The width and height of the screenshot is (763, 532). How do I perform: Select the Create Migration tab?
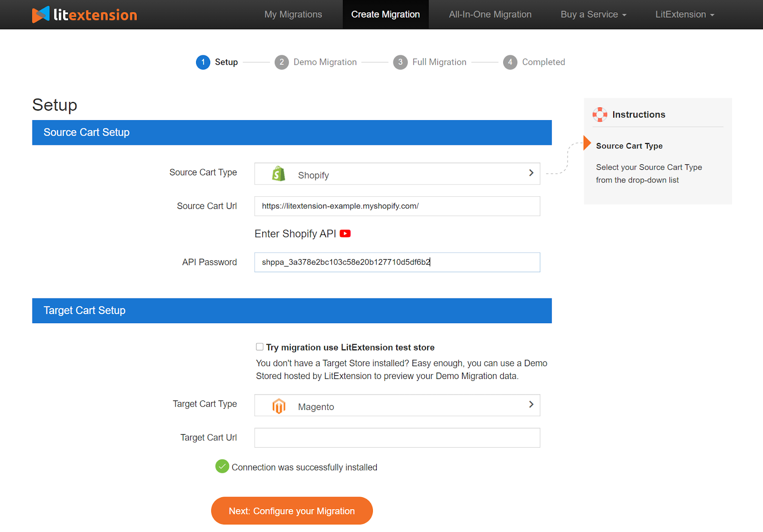coord(386,14)
